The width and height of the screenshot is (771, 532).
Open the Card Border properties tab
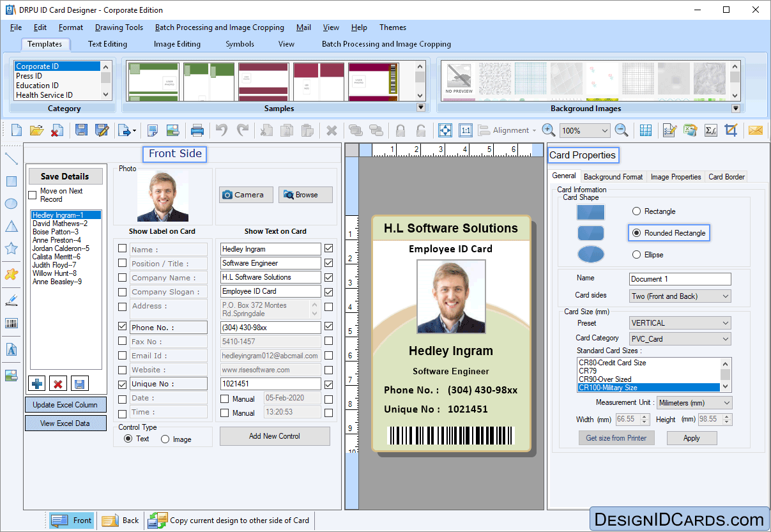pos(726,177)
